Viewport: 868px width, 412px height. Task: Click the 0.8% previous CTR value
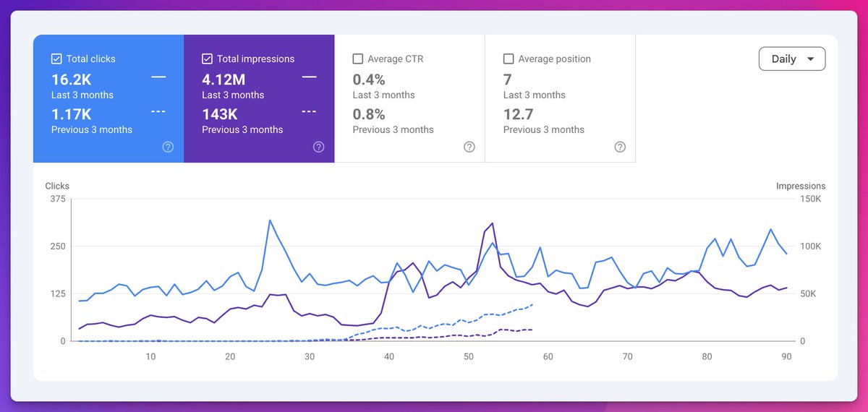click(x=369, y=114)
